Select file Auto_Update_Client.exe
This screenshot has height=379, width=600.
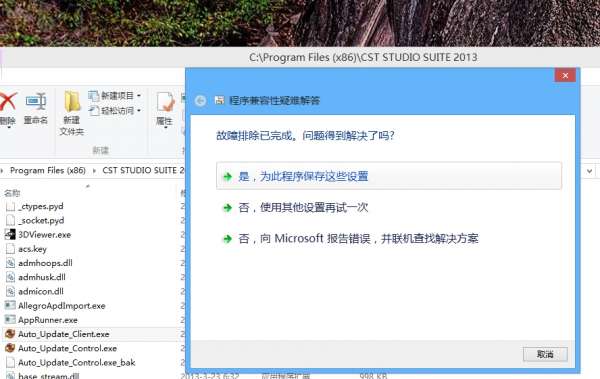point(64,334)
